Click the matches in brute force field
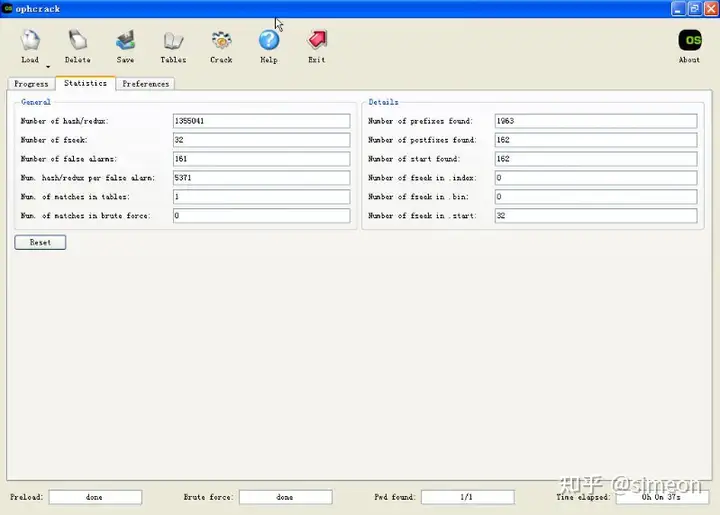This screenshot has width=720, height=515. pos(261,216)
